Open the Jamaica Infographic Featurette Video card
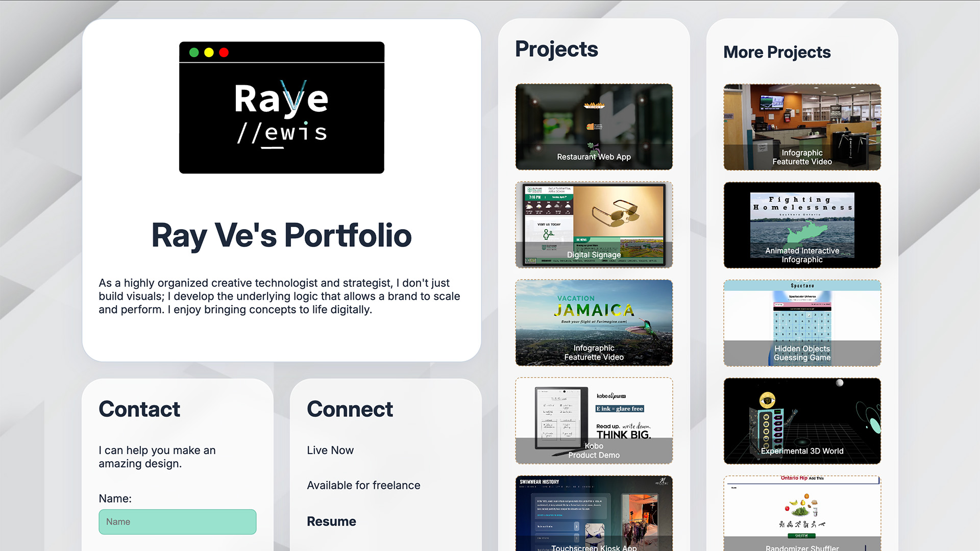The image size is (980, 551). pos(594,323)
